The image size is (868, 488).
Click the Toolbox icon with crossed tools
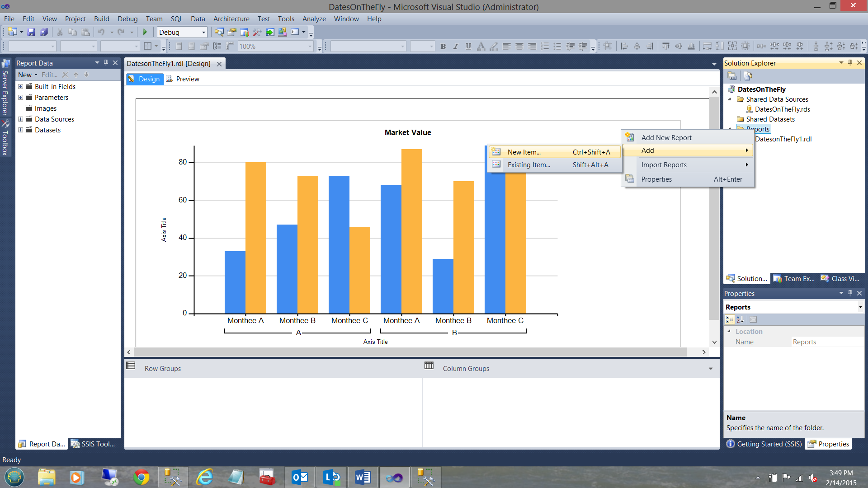(x=5, y=123)
